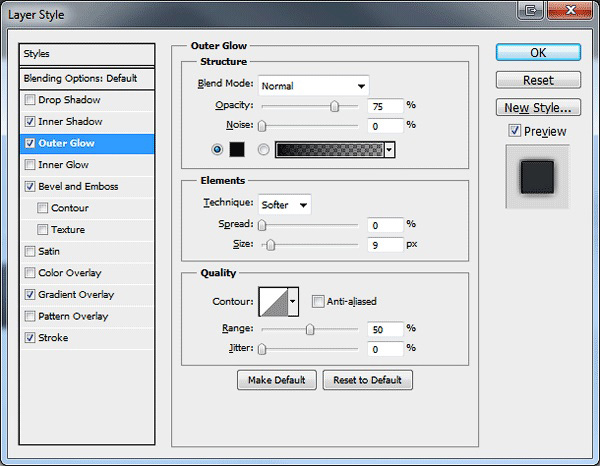Open the Gradient Overlay settings
Viewport: 600px width, 466px height.
[x=76, y=295]
